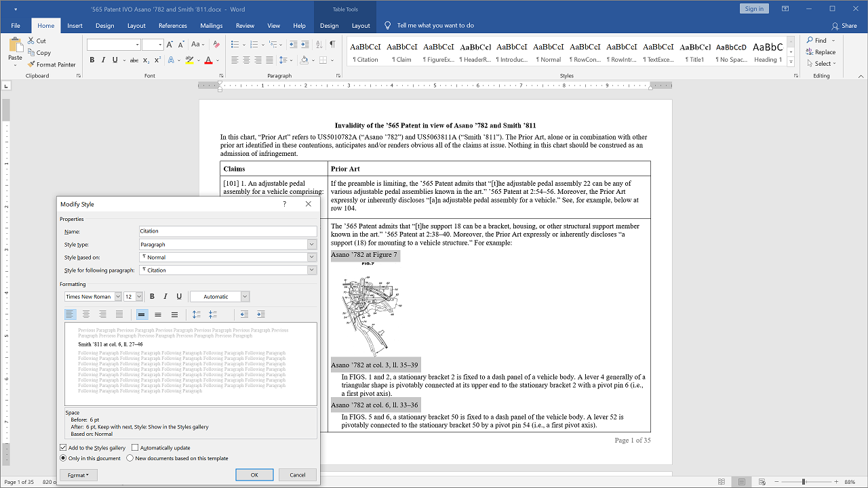Toggle left alignment in Modify Style dialog
The width and height of the screenshot is (868, 488).
[x=70, y=314]
